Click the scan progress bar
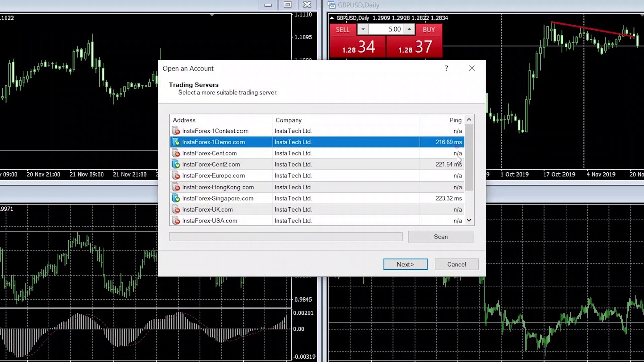The image size is (644, 362). (286, 237)
